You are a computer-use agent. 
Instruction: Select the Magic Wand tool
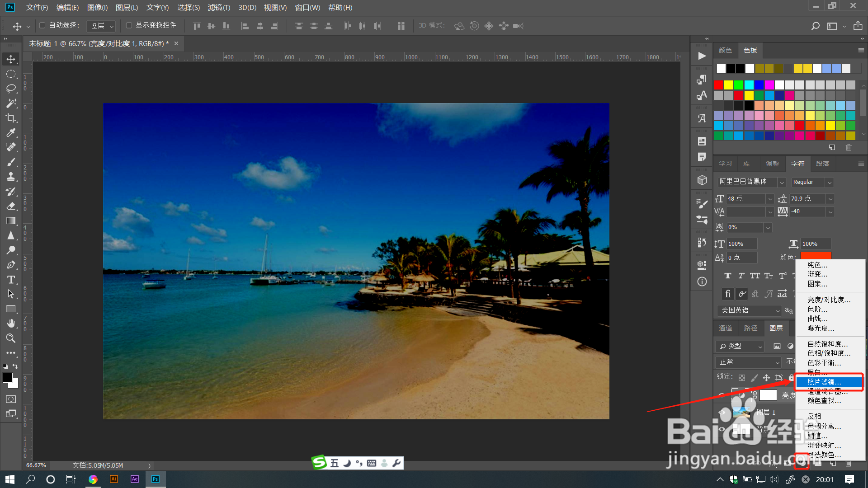click(11, 103)
